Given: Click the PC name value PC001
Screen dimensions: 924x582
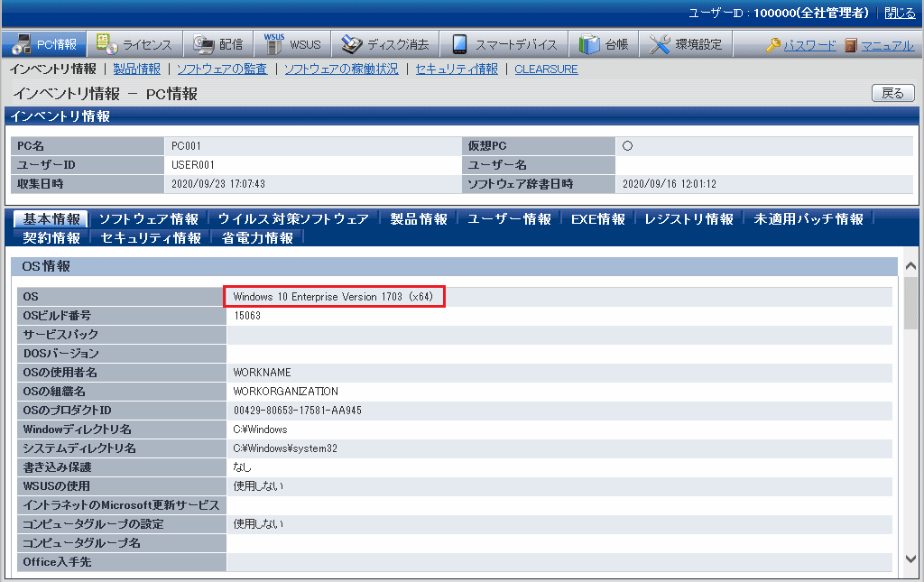Looking at the screenshot, I should (186, 146).
